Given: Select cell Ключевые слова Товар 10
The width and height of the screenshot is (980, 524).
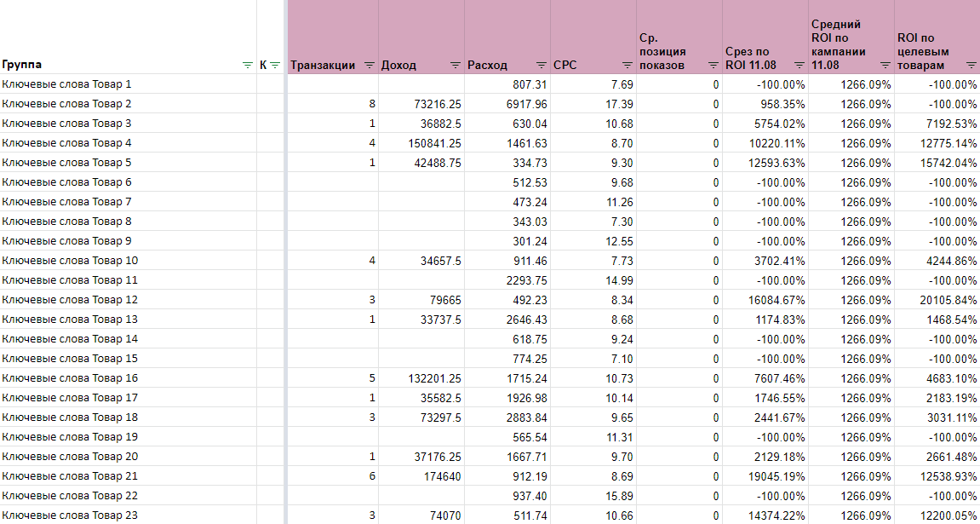Looking at the screenshot, I should (128, 260).
